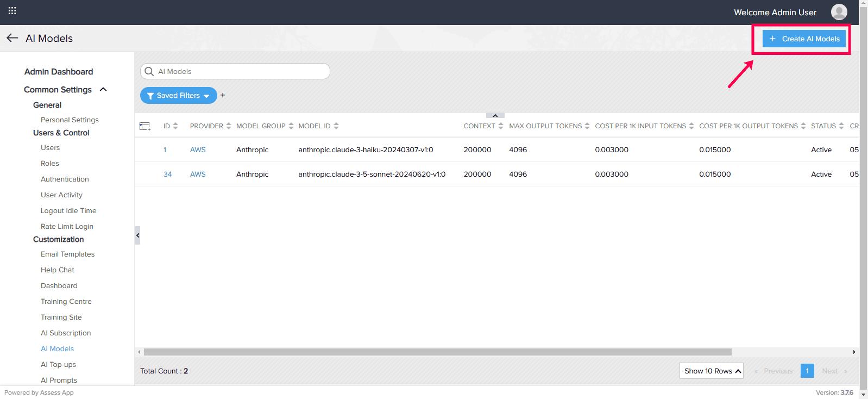The image size is (868, 399).
Task: Click the Users & Control section heading
Action: coord(61,133)
